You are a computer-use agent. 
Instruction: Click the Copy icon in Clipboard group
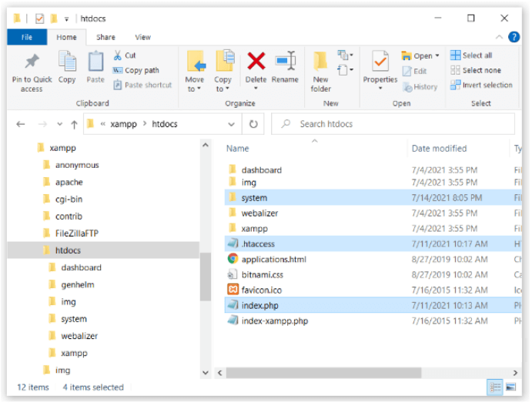[67, 63]
